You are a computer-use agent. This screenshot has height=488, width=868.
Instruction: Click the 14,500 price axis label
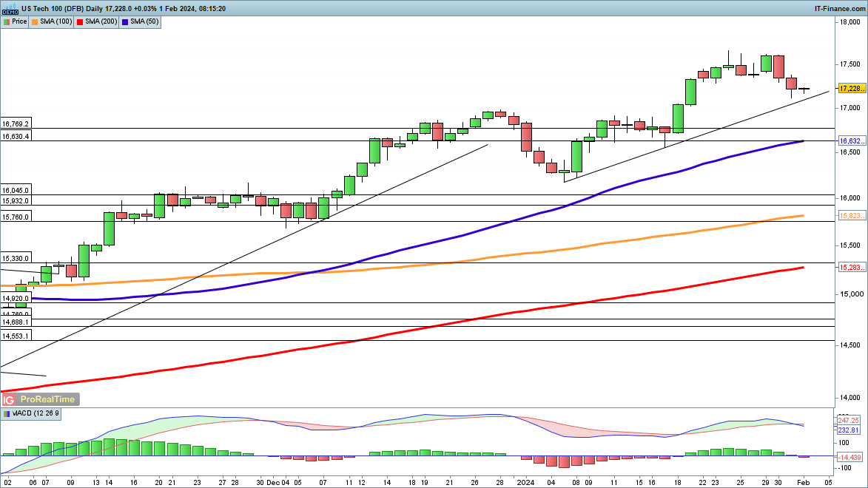click(x=850, y=345)
